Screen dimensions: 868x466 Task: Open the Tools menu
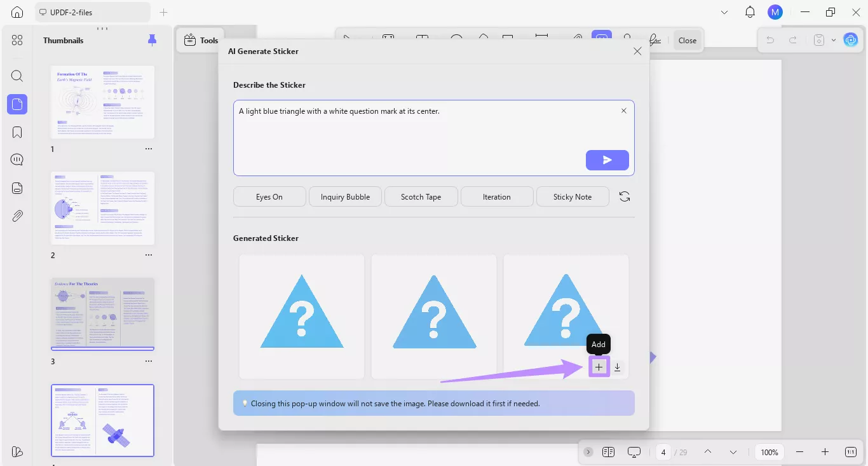201,40
